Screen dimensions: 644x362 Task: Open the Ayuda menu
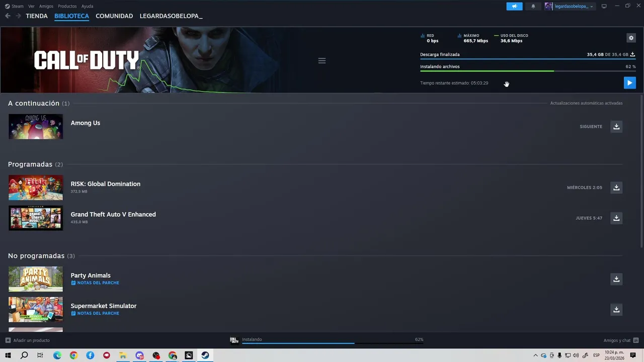coord(87,6)
